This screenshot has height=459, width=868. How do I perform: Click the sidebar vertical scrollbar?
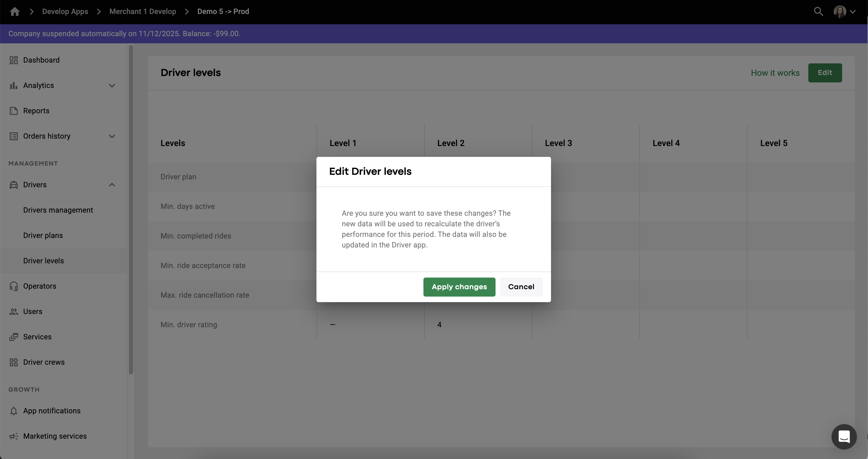pos(131,209)
